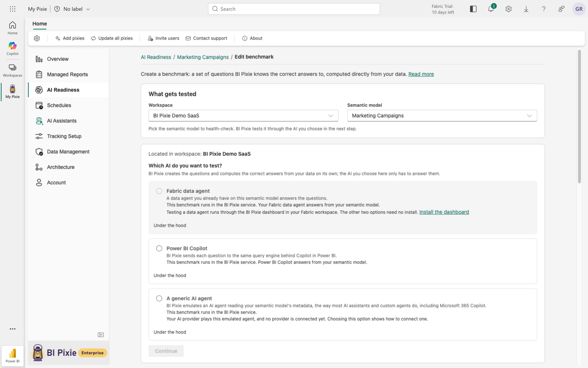588x368 pixels.
Task: Open Power BI experience switcher icon
Action: click(12, 356)
